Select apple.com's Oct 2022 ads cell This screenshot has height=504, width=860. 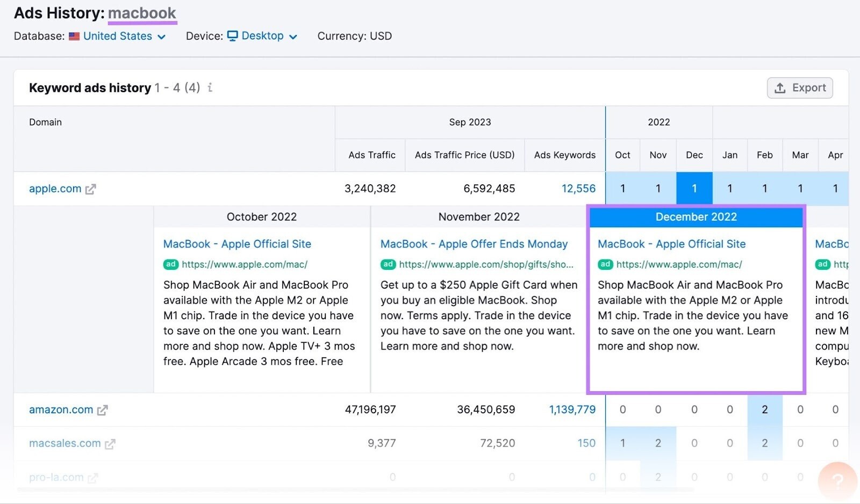622,189
